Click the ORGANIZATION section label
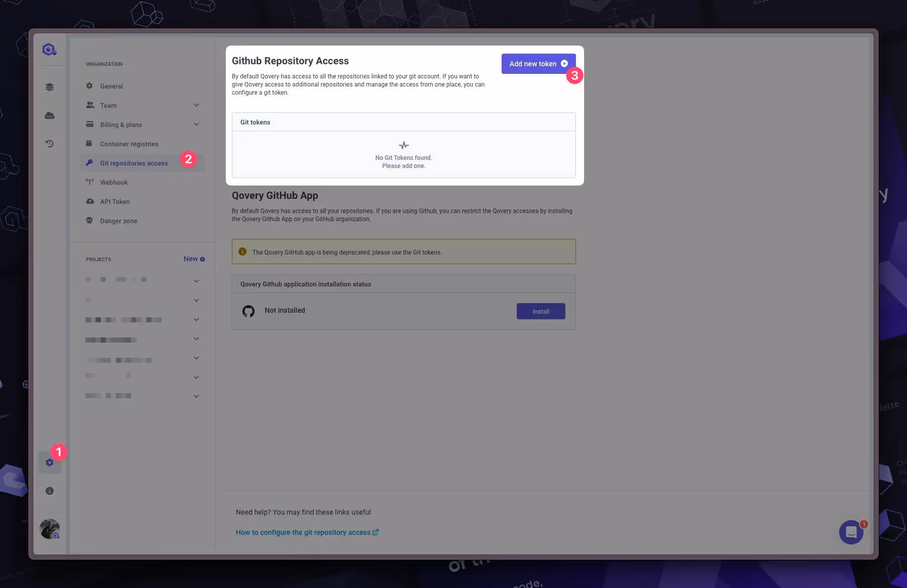This screenshot has width=907, height=588. [x=104, y=64]
